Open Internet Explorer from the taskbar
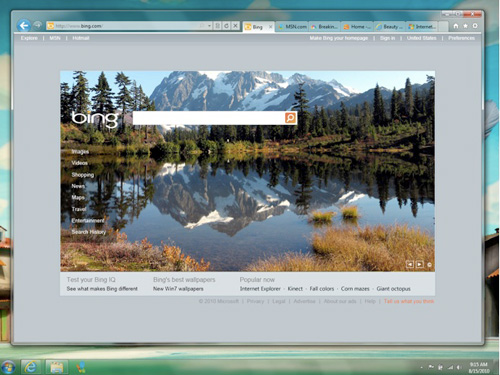500x375 pixels. [31, 367]
